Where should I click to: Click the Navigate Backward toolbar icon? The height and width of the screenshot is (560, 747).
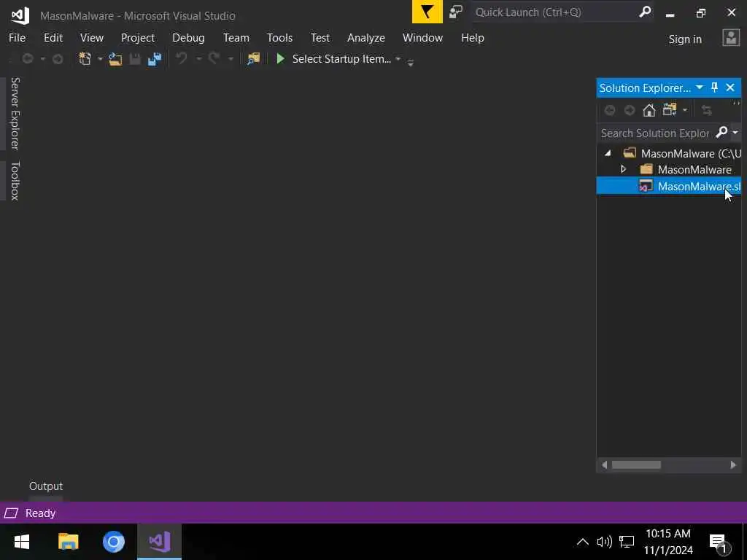click(28, 59)
